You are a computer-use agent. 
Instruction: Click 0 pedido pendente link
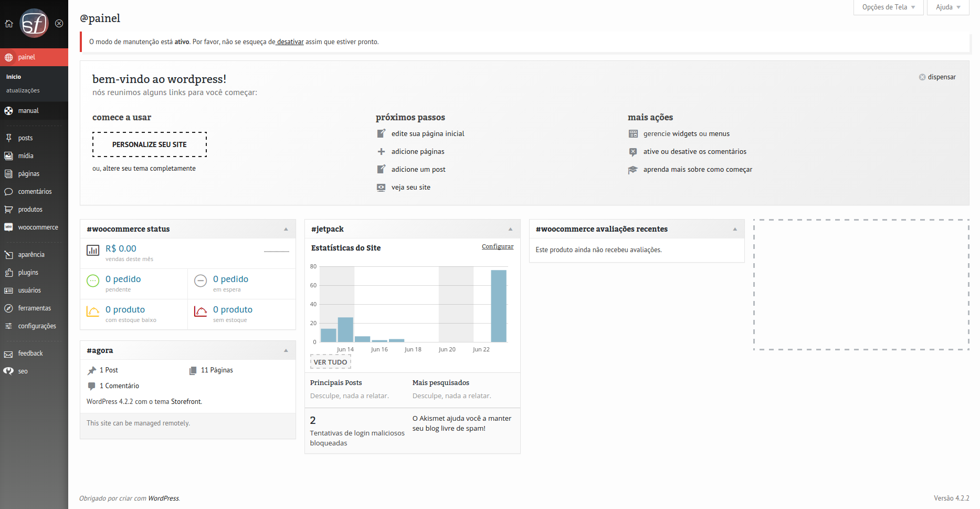point(123,279)
